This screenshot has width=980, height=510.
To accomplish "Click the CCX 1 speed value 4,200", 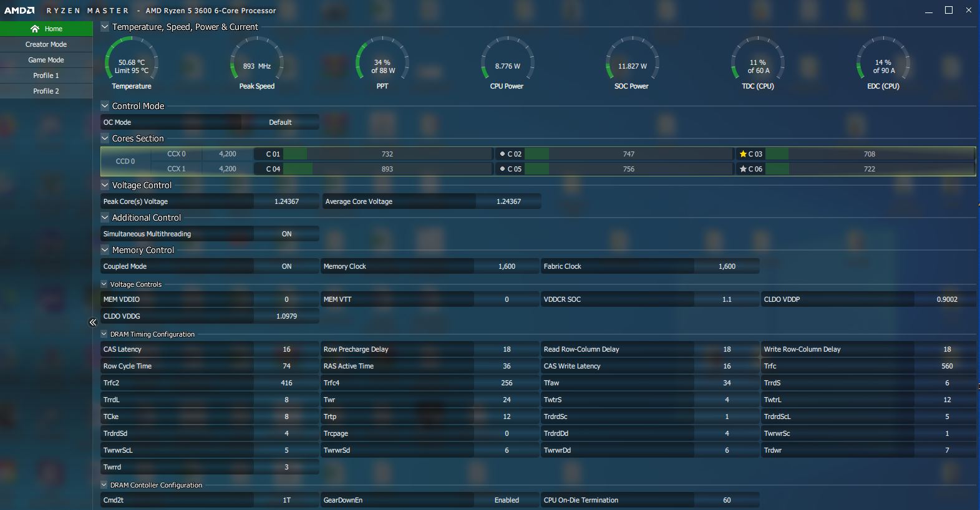I will (x=228, y=169).
